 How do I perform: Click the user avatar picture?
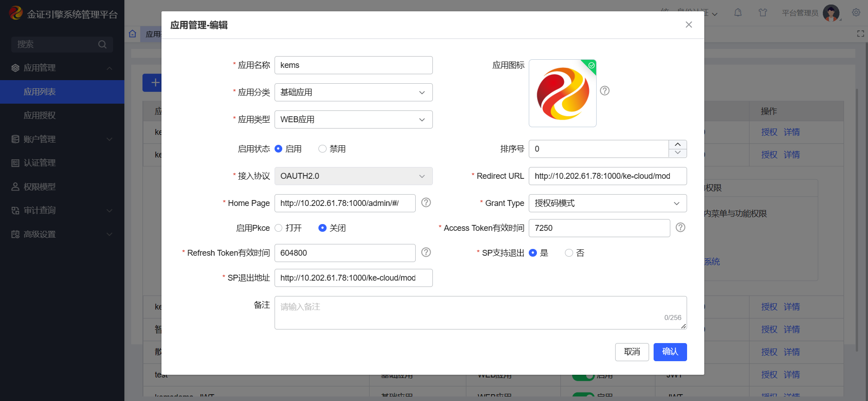(831, 13)
